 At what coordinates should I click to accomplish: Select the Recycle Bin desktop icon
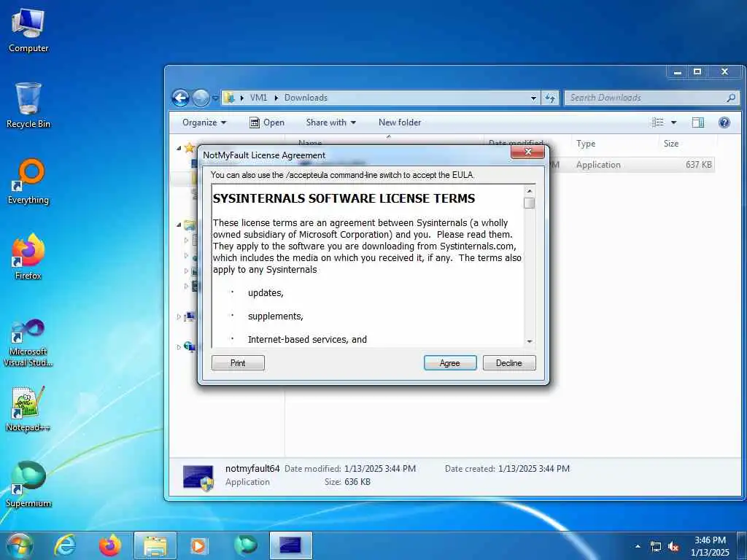pos(28,106)
